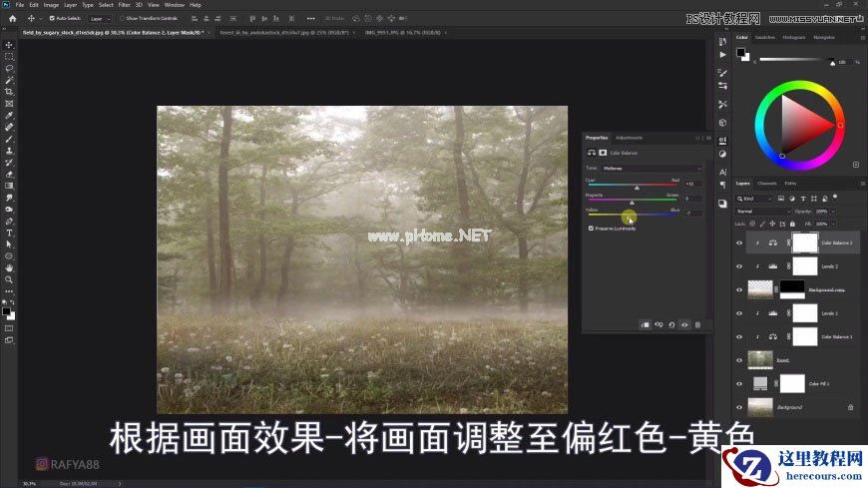
Task: Select the Hand tool
Action: coord(9,268)
